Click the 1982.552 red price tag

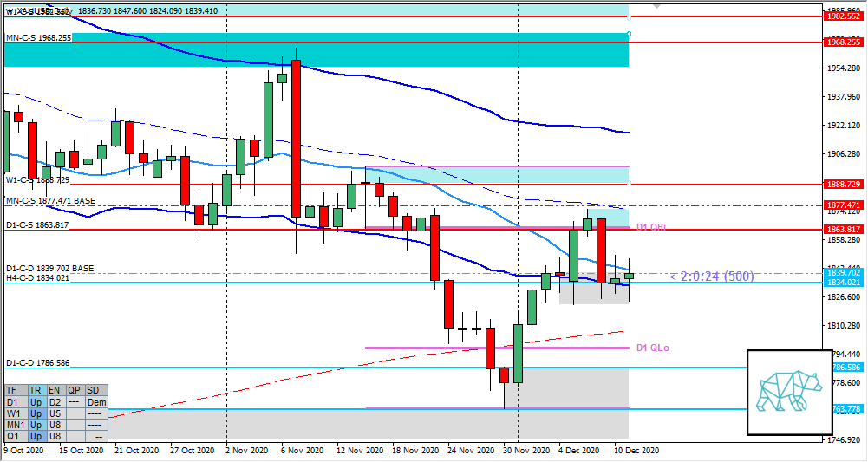(843, 16)
